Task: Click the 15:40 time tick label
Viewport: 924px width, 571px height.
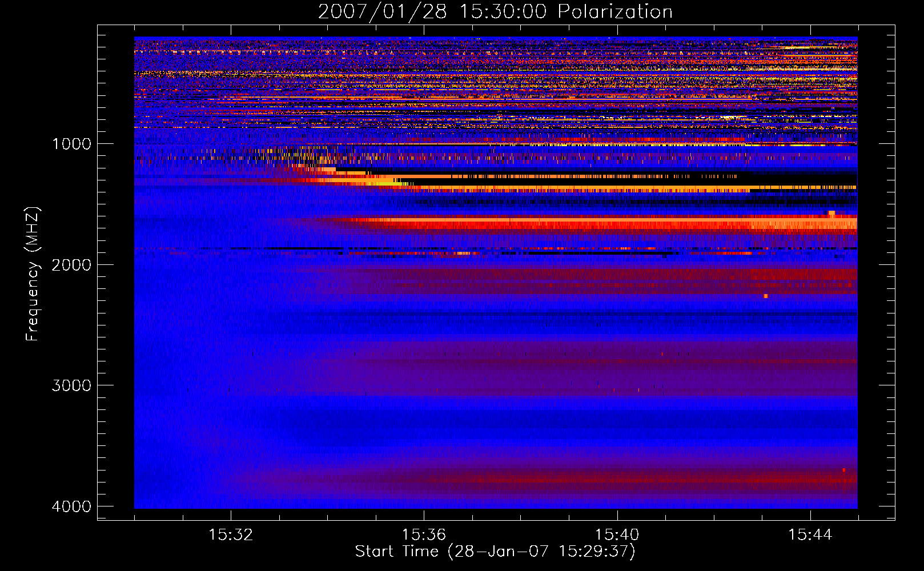Action: coord(617,535)
